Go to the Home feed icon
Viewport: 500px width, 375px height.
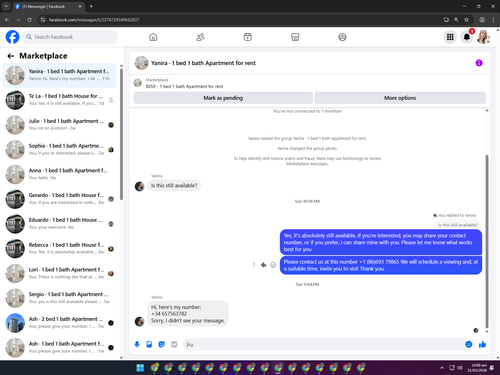(x=153, y=37)
